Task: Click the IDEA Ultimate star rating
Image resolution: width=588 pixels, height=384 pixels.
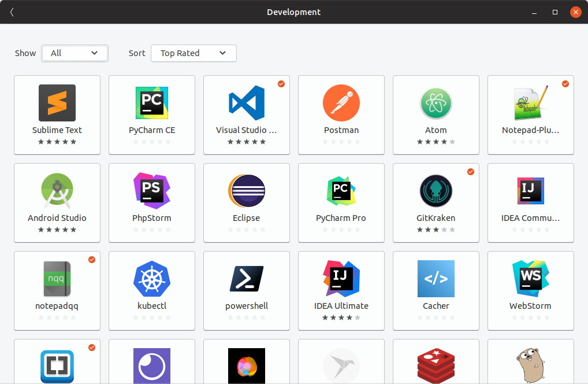Action: point(341,317)
